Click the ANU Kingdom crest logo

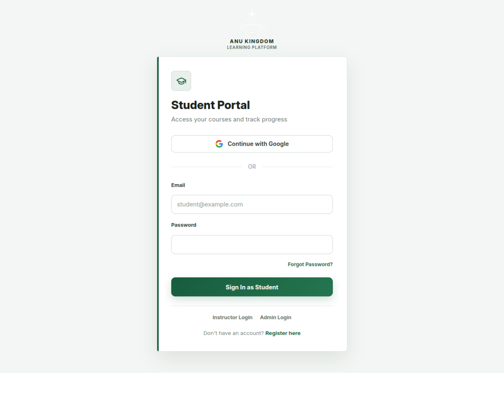(252, 23)
